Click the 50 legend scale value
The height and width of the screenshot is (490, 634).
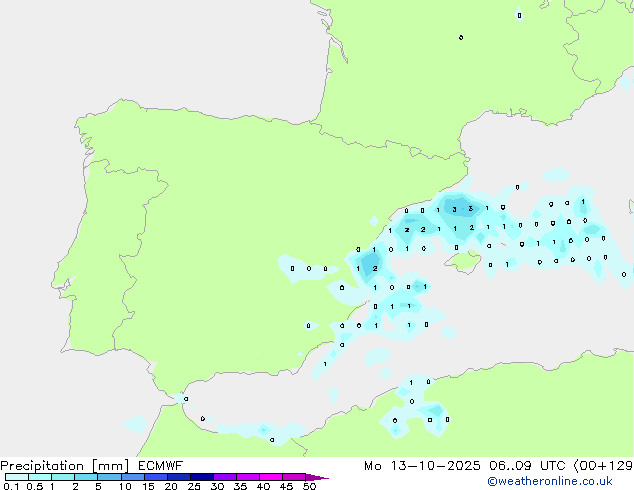(309, 486)
